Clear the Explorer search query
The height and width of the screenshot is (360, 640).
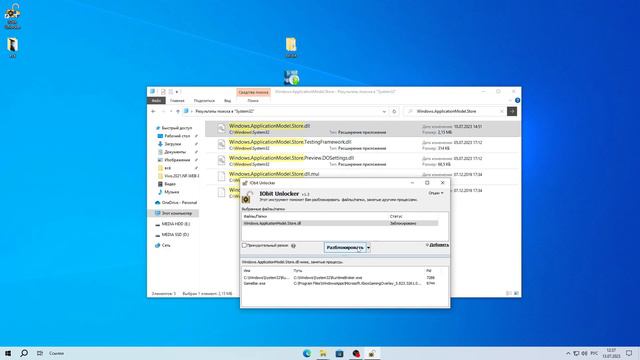point(502,111)
